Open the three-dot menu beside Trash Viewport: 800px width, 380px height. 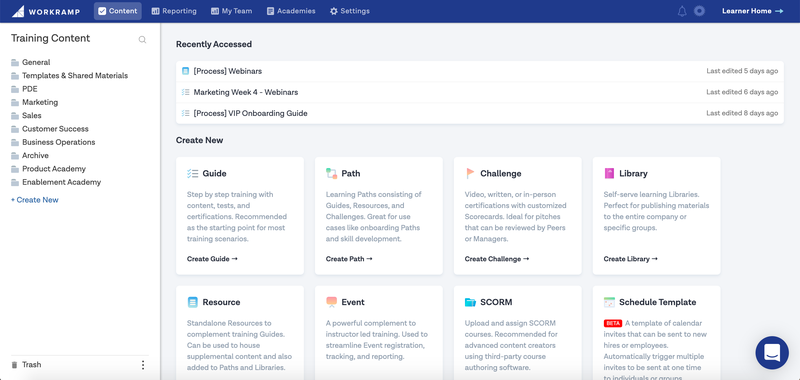(143, 365)
